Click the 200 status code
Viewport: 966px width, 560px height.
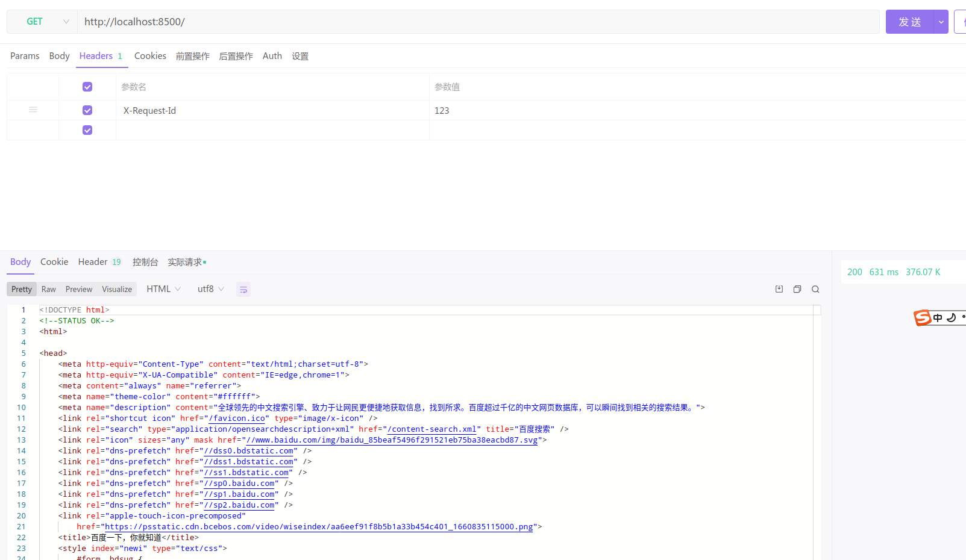pos(855,272)
